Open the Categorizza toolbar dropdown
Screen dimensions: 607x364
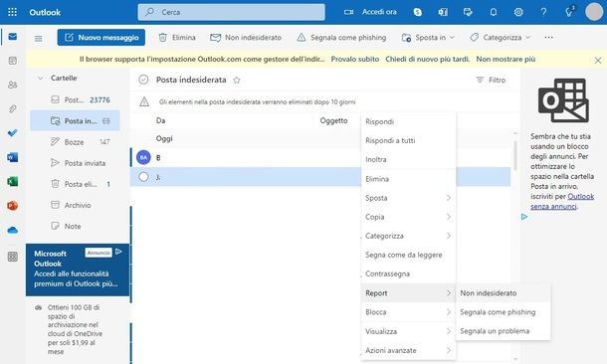coord(500,38)
